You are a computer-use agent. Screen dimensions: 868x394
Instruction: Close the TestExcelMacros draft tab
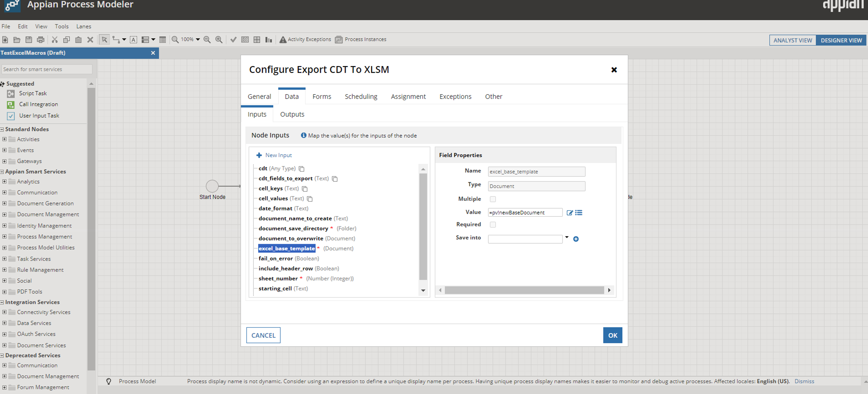pyautogui.click(x=153, y=53)
